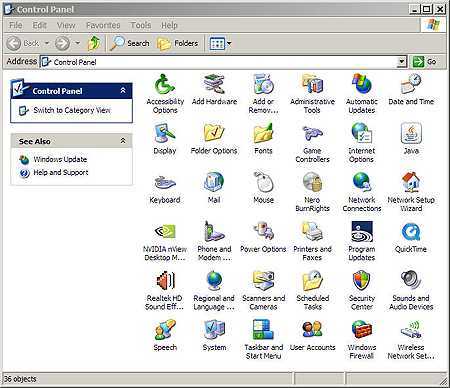Open the Back history dropdown arrow
Screen dimensions: 450x388
click(x=47, y=43)
